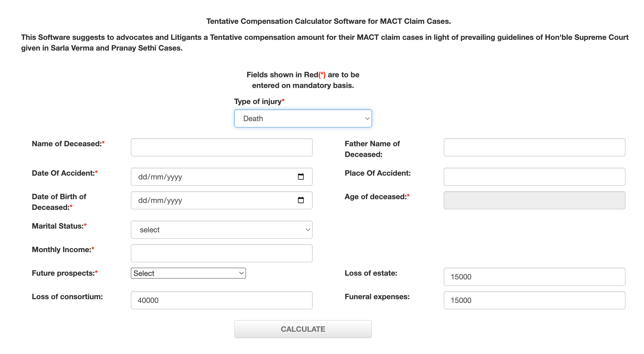Expand the Future prospects dropdown

pyautogui.click(x=188, y=273)
